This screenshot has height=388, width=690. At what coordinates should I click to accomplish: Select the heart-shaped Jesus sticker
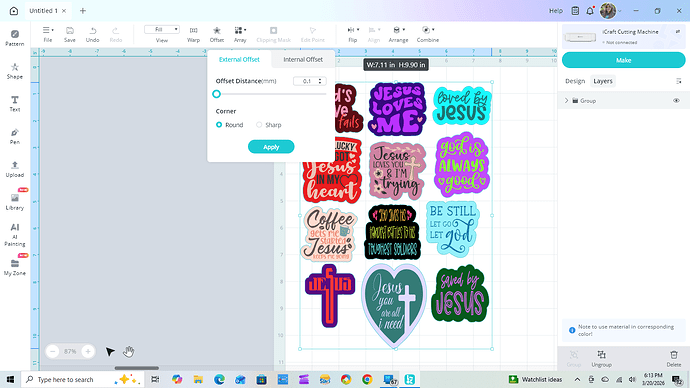(x=394, y=306)
